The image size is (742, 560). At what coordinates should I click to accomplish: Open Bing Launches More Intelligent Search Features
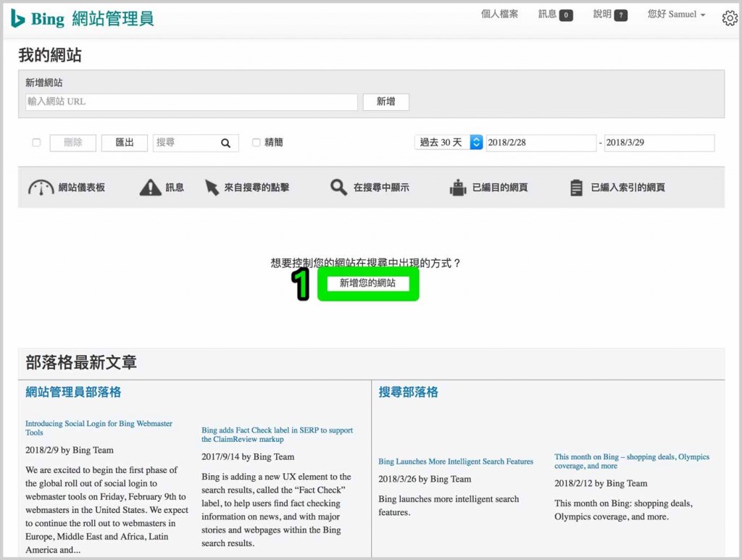(456, 461)
